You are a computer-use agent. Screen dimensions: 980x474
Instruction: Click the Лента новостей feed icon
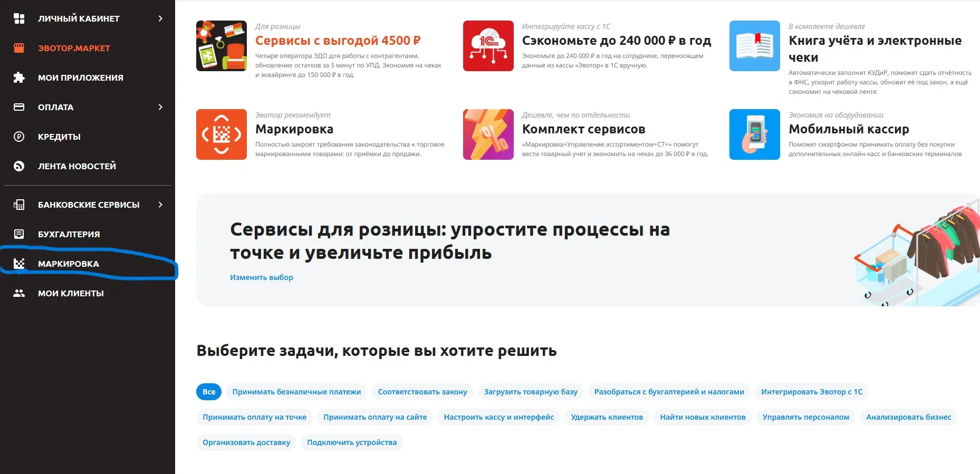point(19,166)
